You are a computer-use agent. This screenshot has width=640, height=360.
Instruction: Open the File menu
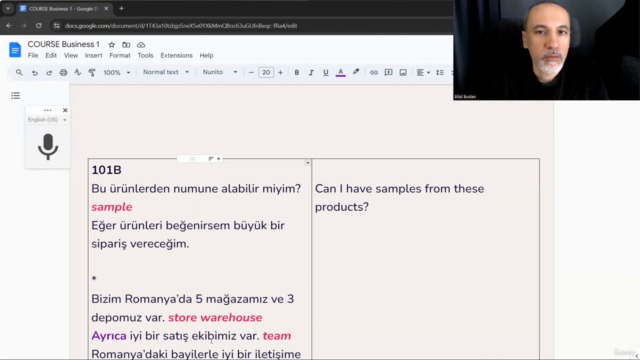(33, 56)
